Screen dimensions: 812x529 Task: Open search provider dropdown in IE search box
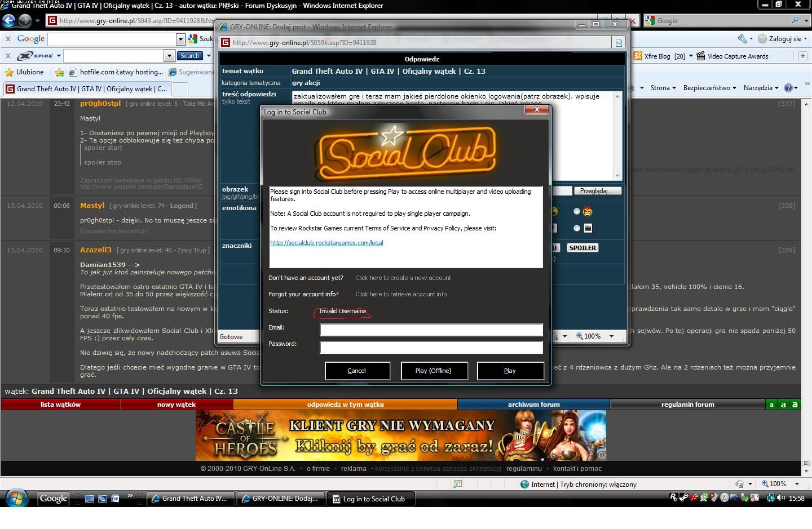(x=805, y=21)
